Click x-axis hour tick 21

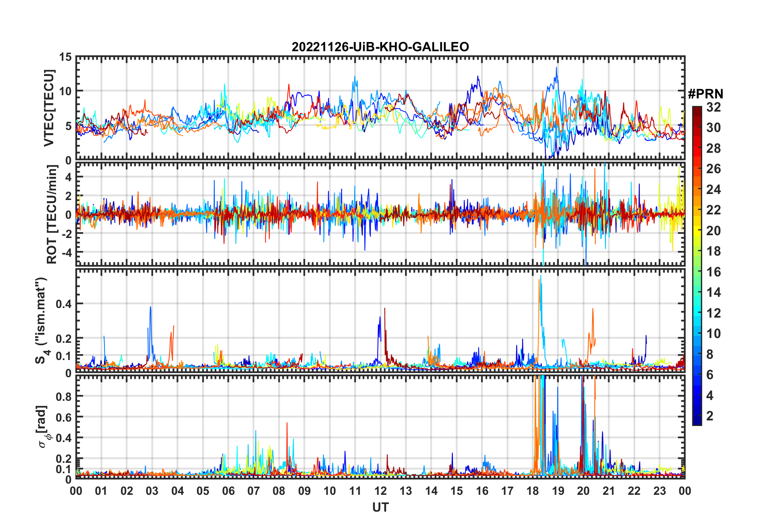pos(609,491)
